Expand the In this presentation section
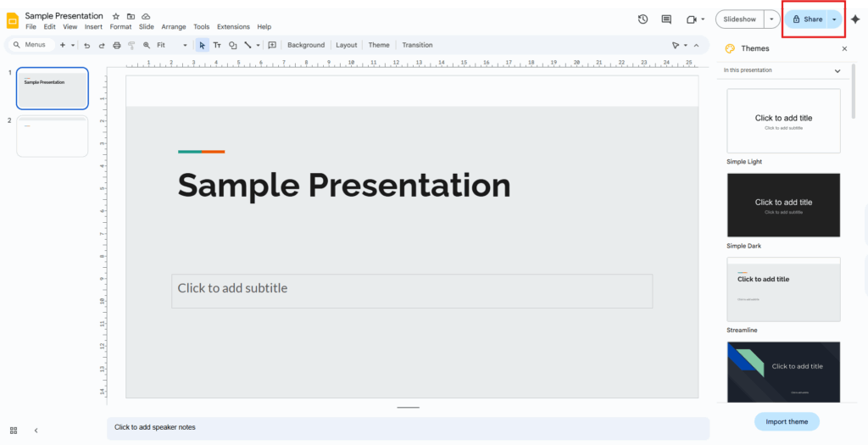The height and width of the screenshot is (445, 868). coord(837,70)
